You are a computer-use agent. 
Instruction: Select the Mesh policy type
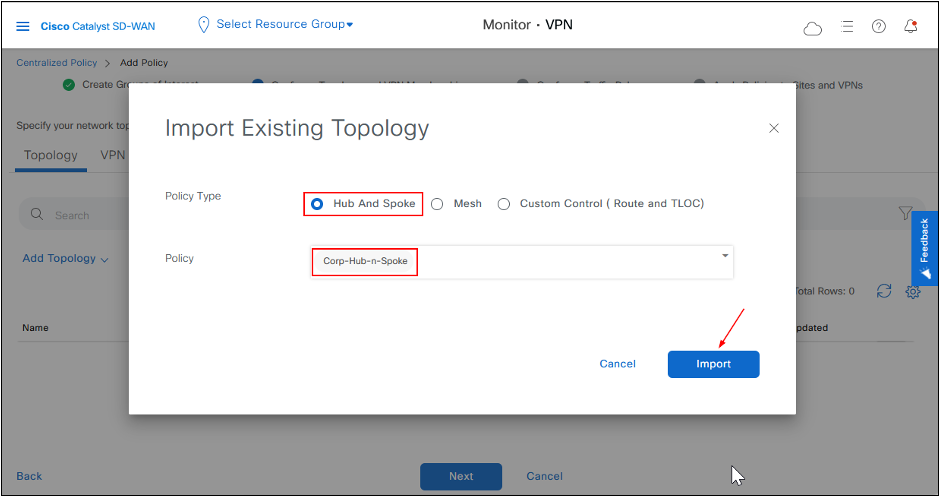click(437, 204)
